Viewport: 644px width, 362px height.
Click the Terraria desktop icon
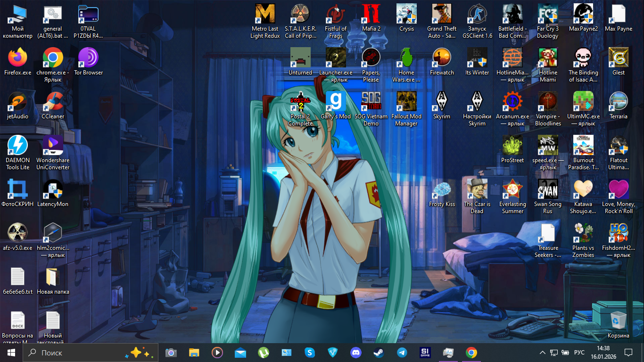(x=619, y=106)
